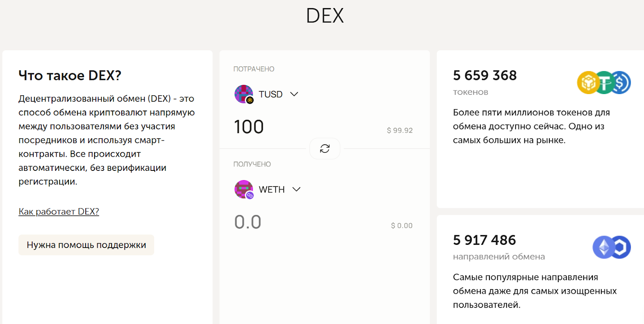Click the yellow BNB coin icon
Image resolution: width=644 pixels, height=324 pixels.
588,82
